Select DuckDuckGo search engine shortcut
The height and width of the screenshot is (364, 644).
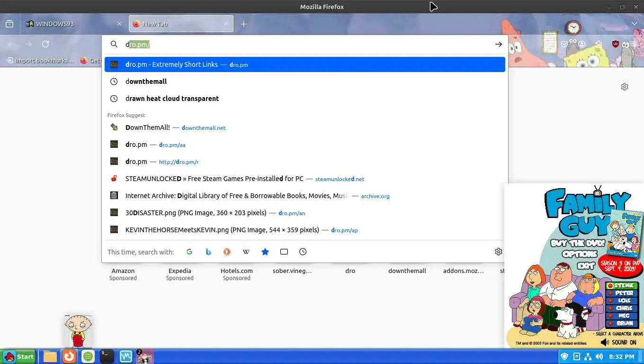227,252
